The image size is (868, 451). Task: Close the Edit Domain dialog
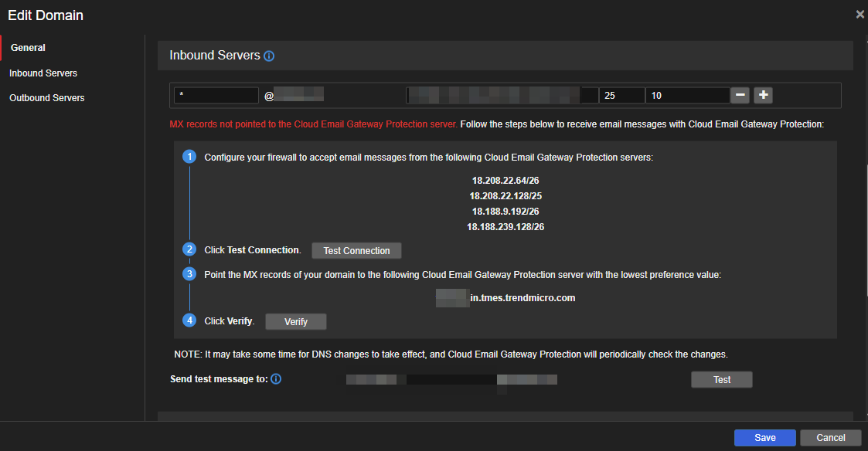pyautogui.click(x=859, y=14)
